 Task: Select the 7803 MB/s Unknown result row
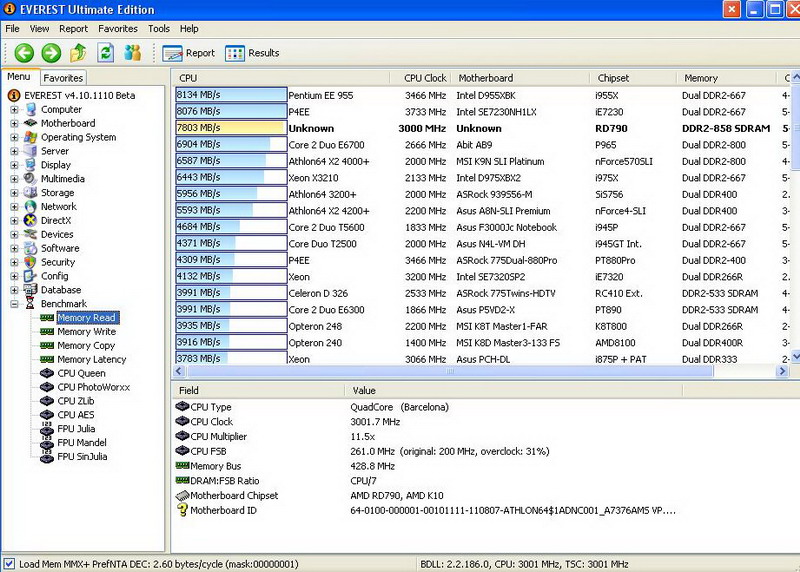pos(482,128)
